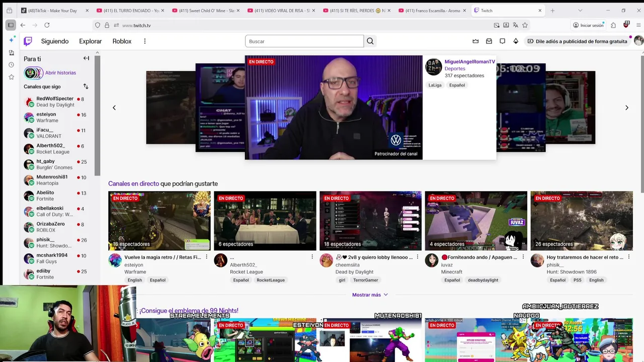The height and width of the screenshot is (362, 644).
Task: Open the extensions puzzle icon
Action: coord(613,25)
